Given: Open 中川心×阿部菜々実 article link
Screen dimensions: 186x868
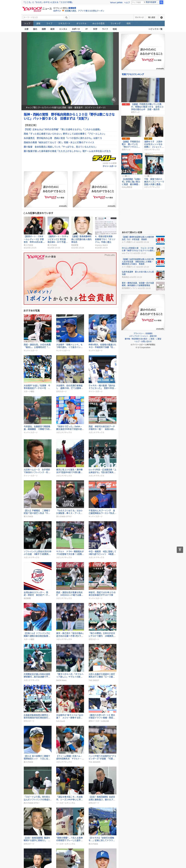Looking at the screenshot, I should (138, 249).
